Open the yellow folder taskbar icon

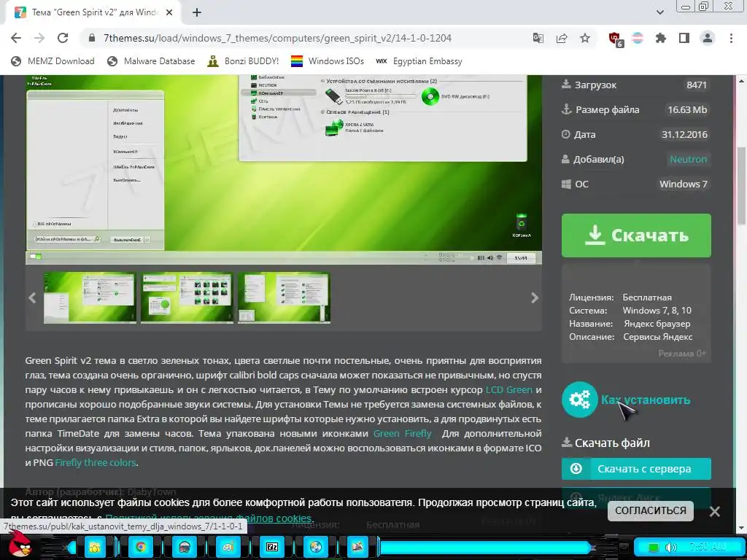click(96, 547)
